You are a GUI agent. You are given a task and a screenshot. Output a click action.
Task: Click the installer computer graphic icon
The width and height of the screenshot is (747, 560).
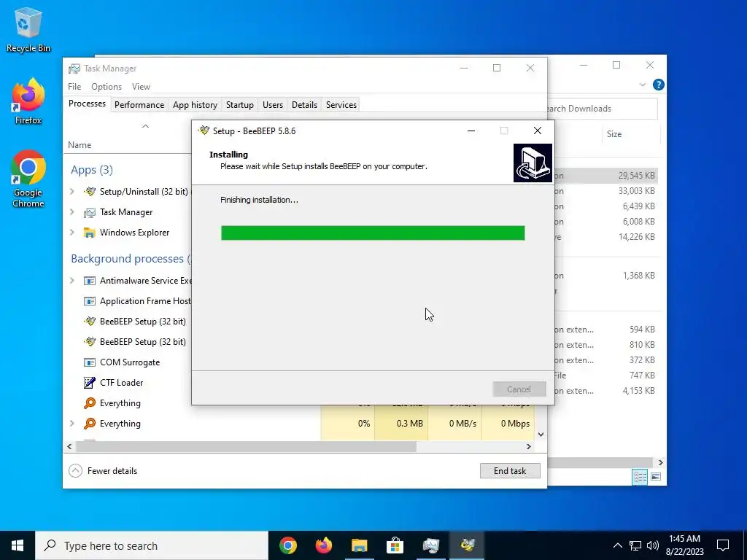pyautogui.click(x=533, y=163)
